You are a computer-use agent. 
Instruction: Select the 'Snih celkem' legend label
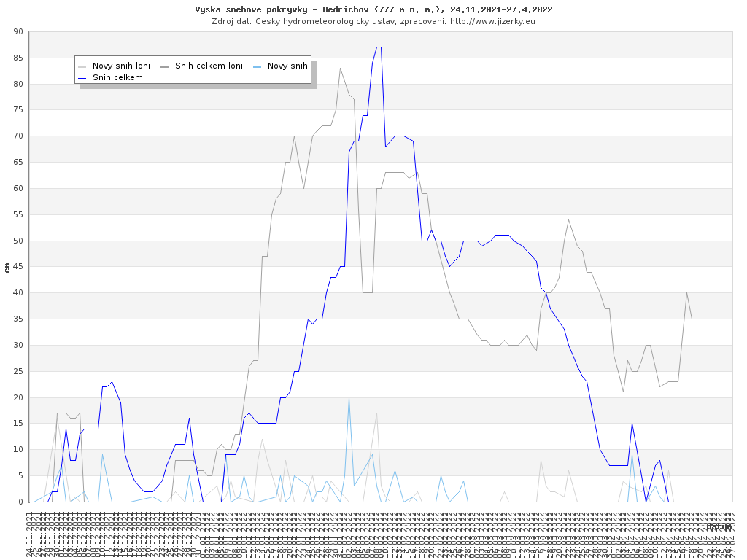117,77
